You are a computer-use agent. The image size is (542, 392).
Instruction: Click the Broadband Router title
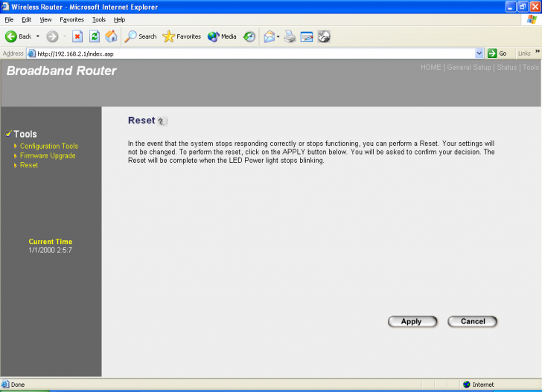62,71
